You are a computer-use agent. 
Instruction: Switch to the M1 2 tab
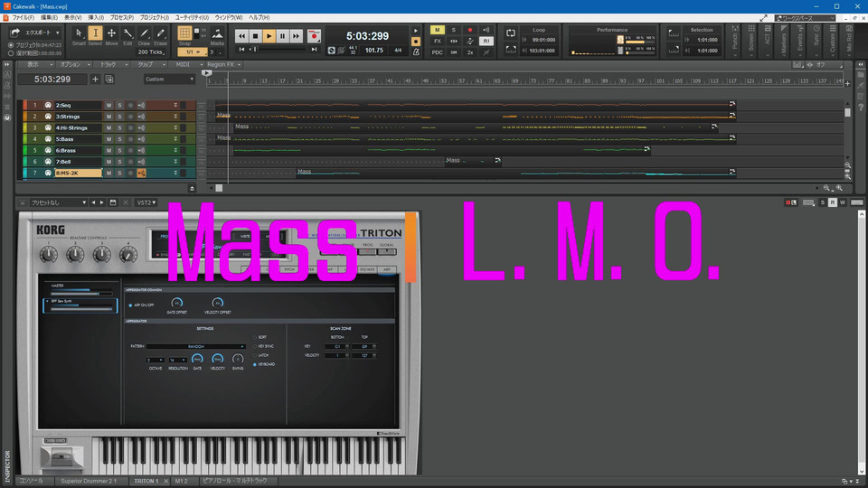coord(182,481)
